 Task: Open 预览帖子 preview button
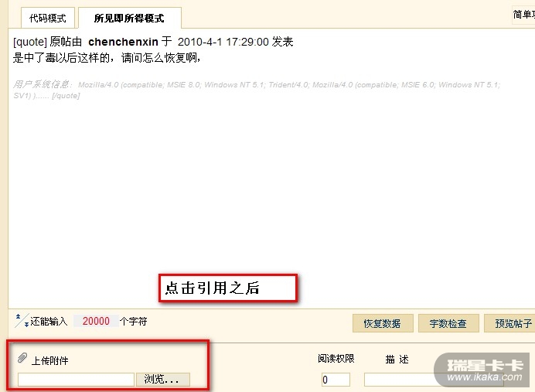(x=509, y=323)
